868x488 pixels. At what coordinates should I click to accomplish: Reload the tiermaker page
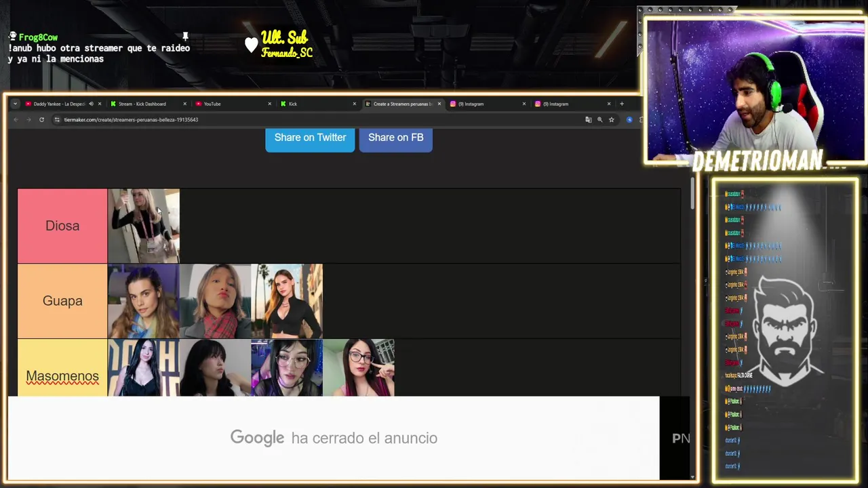[x=41, y=120]
